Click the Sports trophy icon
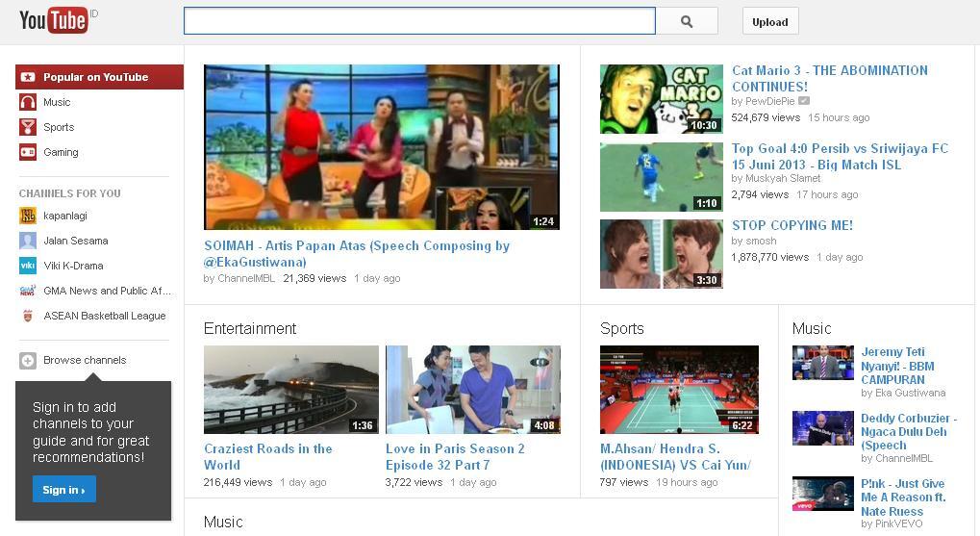The image size is (980, 536). click(x=28, y=127)
